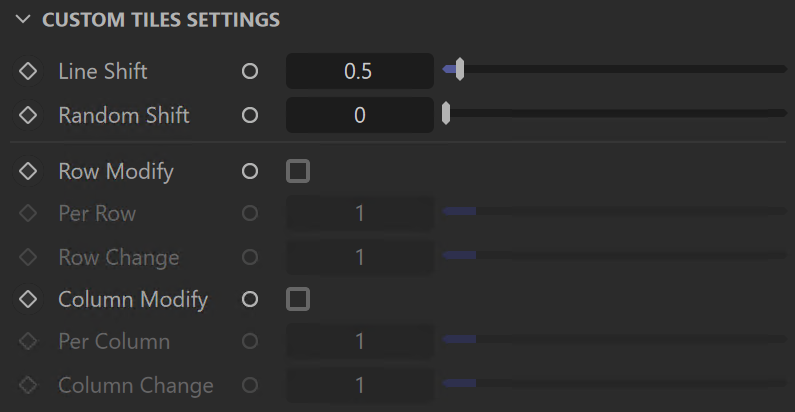
Task: Click the Random Shift value field
Action: coord(359,115)
